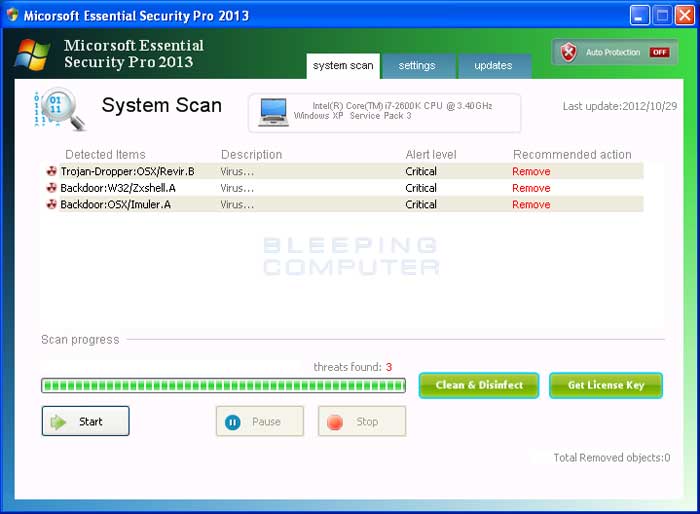The image size is (700, 514).
Task: Click Critical level for Backdoor:W32/Zxshell.A
Action: (x=421, y=188)
